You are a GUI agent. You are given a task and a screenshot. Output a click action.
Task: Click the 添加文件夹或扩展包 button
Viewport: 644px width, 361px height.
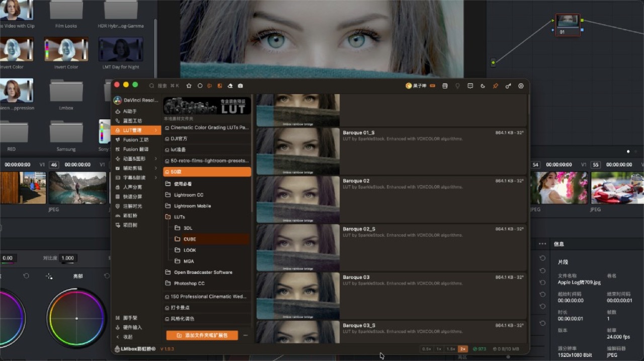tap(202, 335)
